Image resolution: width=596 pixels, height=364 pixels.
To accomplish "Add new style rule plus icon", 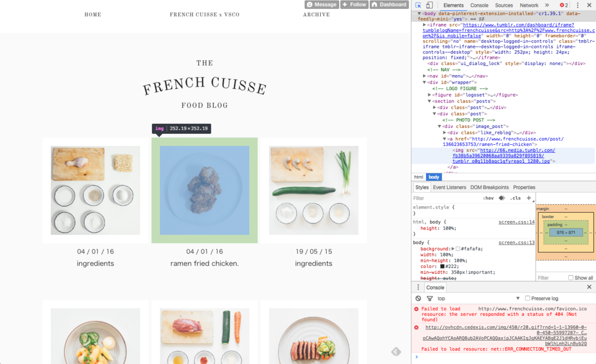I will pyautogui.click(x=528, y=198).
